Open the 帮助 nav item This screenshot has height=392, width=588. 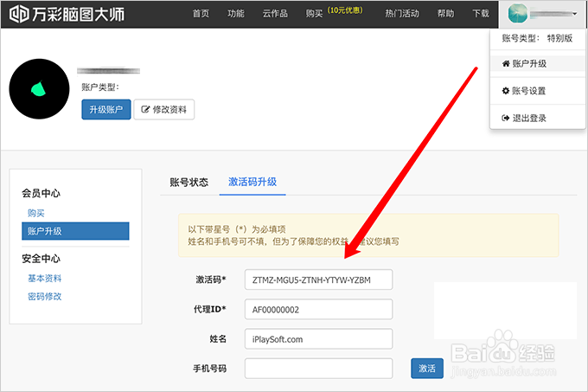(x=445, y=14)
